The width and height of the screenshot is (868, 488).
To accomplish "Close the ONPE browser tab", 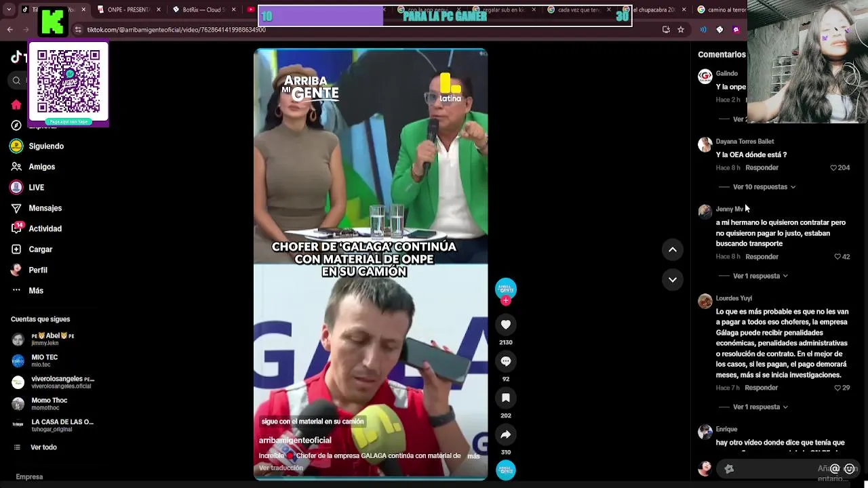I will (159, 9).
